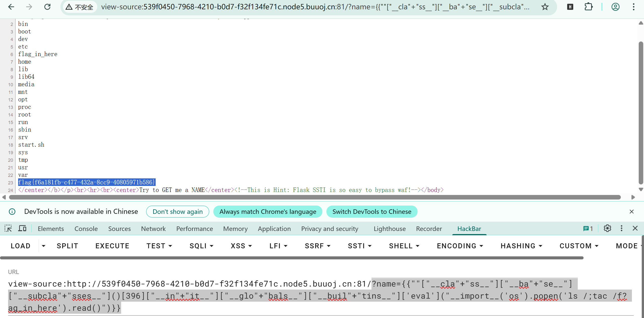Activate the inspect element picker icon
Screen dimensions: 644x318
[8, 228]
